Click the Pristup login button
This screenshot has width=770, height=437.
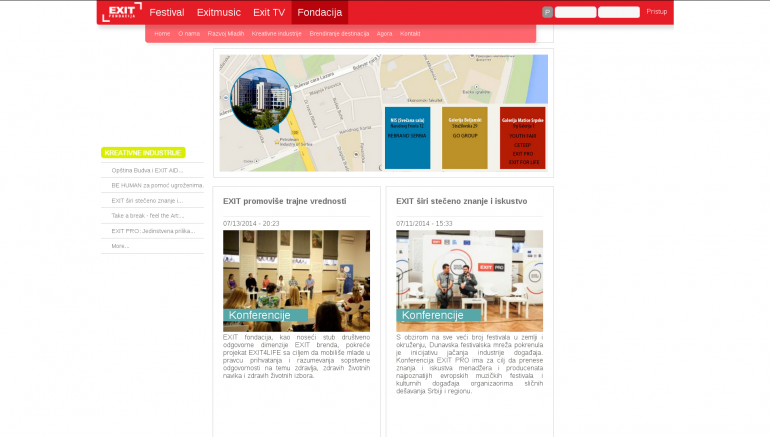(656, 12)
